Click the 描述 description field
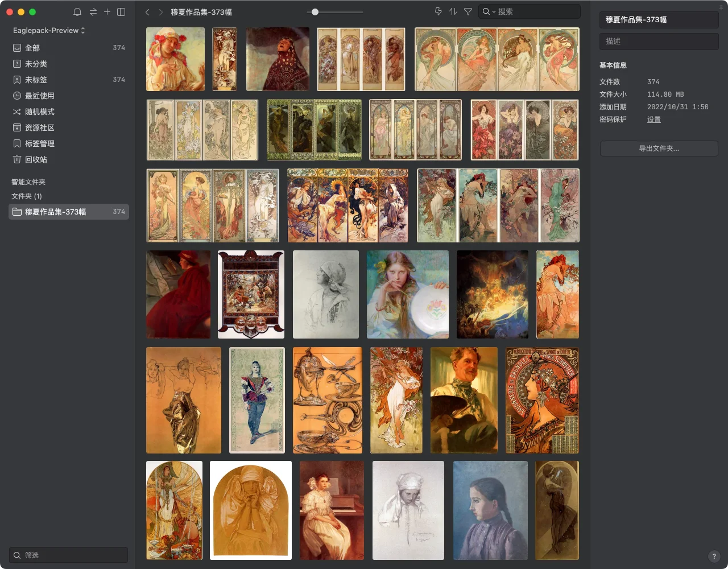The height and width of the screenshot is (569, 728). [659, 41]
